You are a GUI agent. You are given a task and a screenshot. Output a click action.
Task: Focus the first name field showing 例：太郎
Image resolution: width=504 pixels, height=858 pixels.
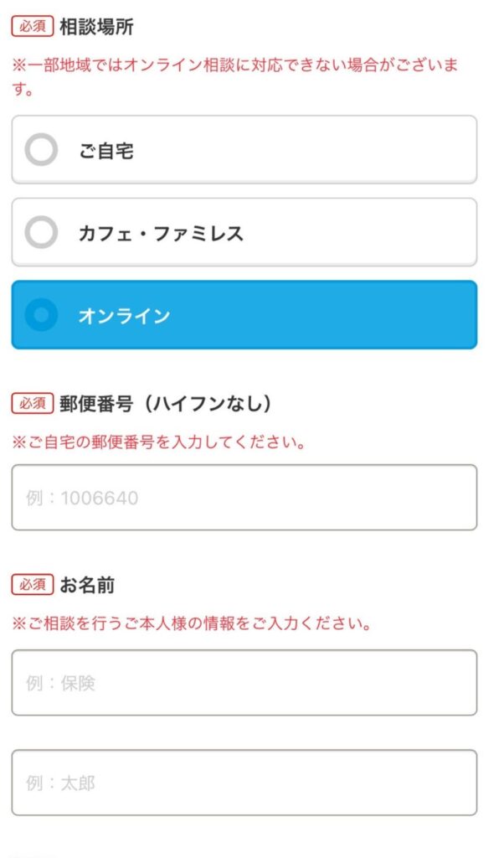pyautogui.click(x=244, y=783)
